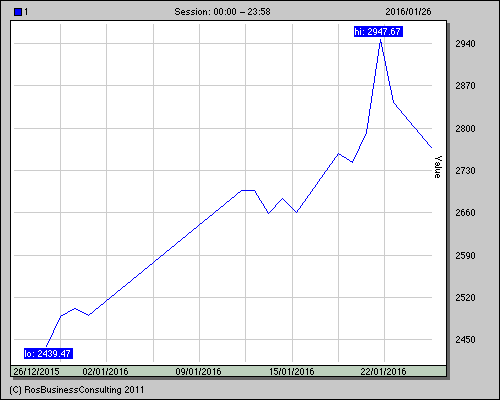Click the 2450 value axis label
The width and height of the screenshot is (500, 400).
(465, 340)
